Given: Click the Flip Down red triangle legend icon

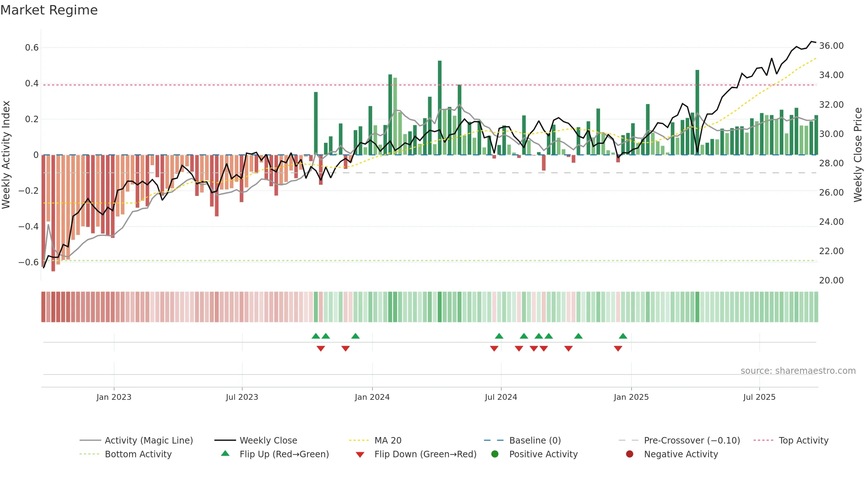Looking at the screenshot, I should [360, 455].
